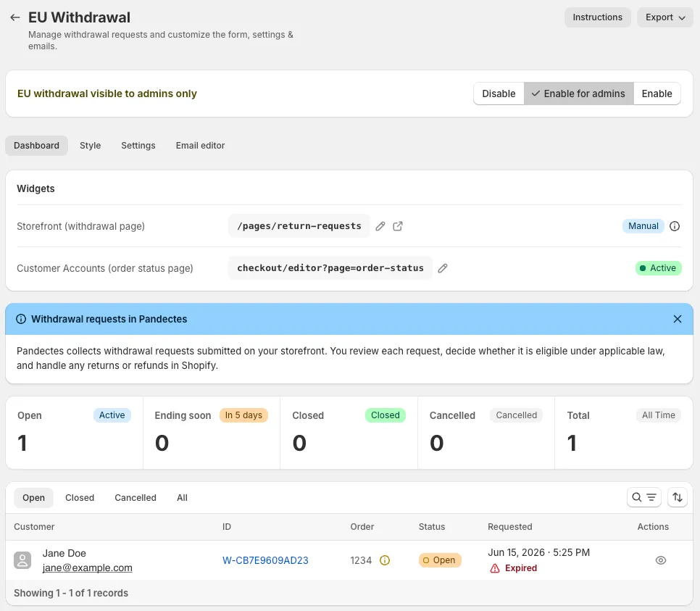Image resolution: width=700 pixels, height=611 pixels.
Task: Filter the table by Open requests tab
Action: point(33,498)
